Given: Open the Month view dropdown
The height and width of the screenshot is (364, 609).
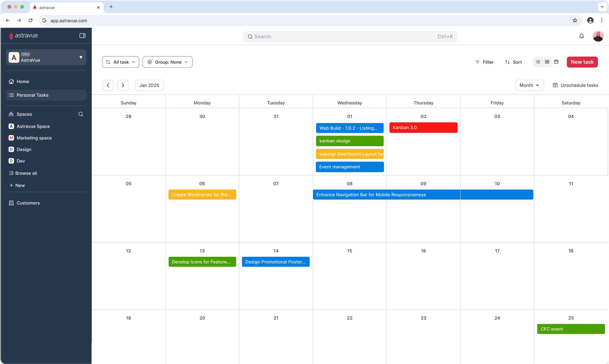Looking at the screenshot, I should click(529, 85).
